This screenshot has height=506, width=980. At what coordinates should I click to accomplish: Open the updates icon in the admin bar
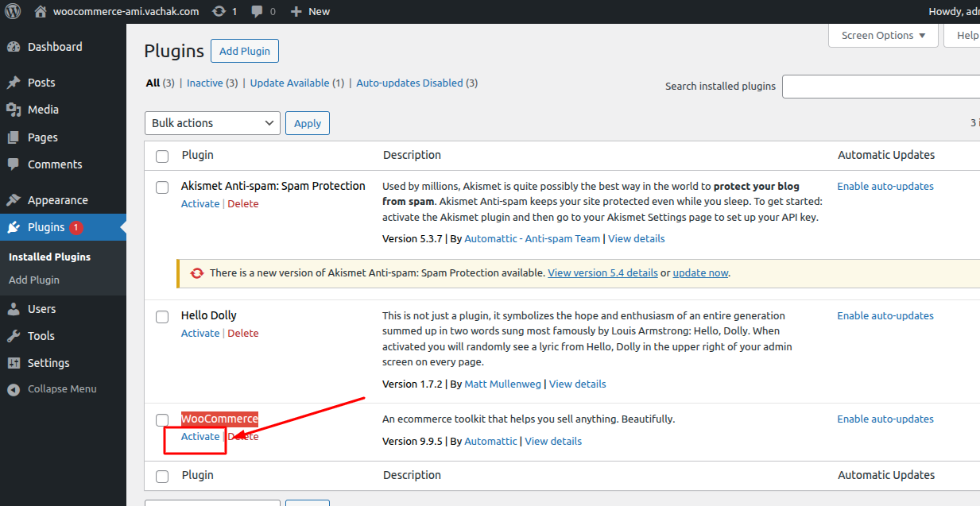pos(219,11)
